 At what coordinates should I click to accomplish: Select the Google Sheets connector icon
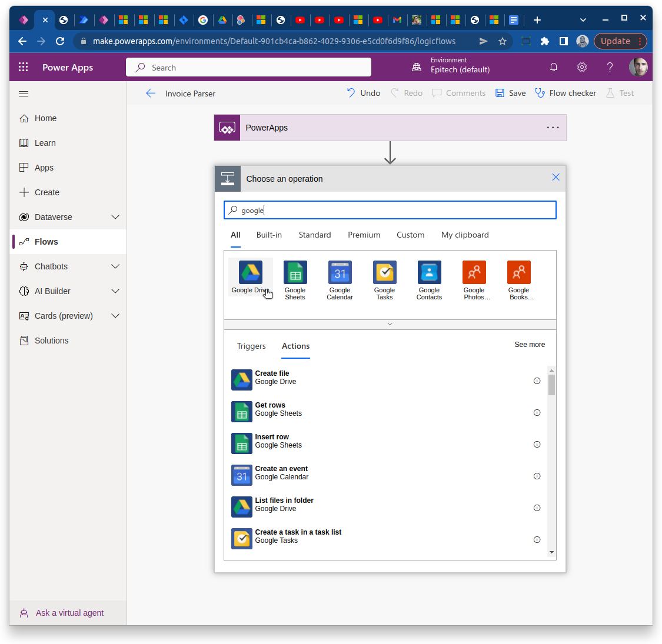295,272
